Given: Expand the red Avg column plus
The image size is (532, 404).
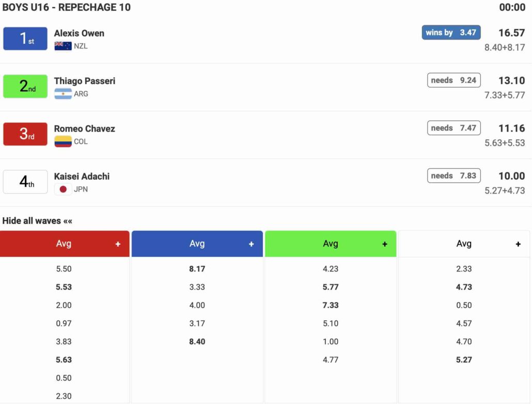Looking at the screenshot, I should pyautogui.click(x=118, y=244).
